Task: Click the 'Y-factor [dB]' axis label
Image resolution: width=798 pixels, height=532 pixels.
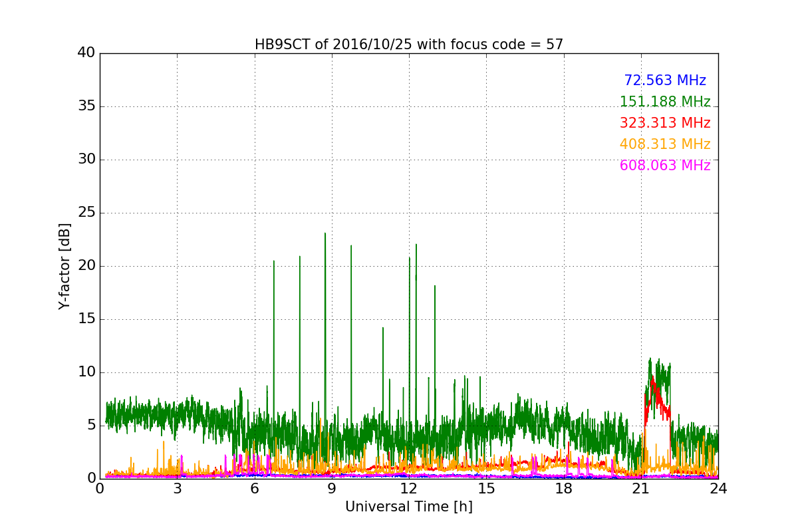Action: (65, 266)
